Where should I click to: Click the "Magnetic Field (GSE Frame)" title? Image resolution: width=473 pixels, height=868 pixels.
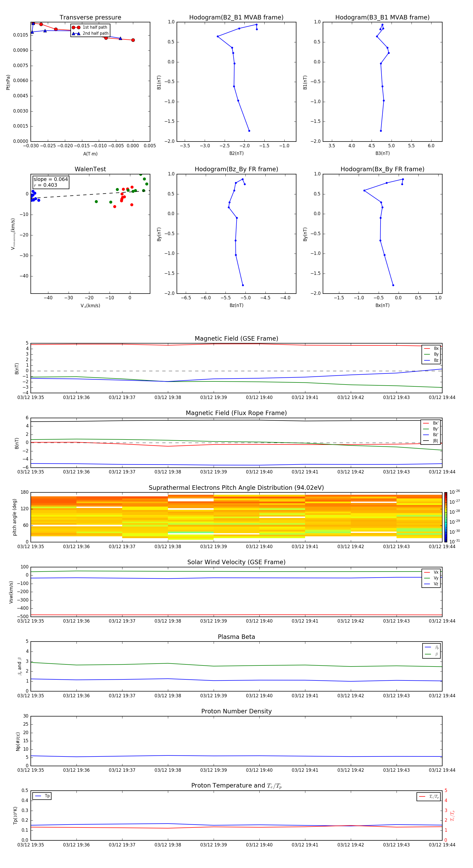click(236, 339)
